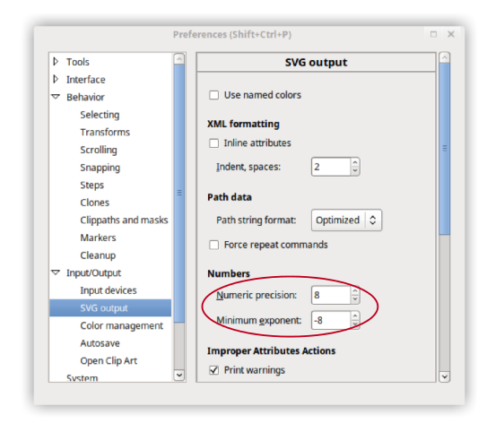This screenshot has width=504, height=432.
Task: Open the Input devices preferences page
Action: coord(109,290)
